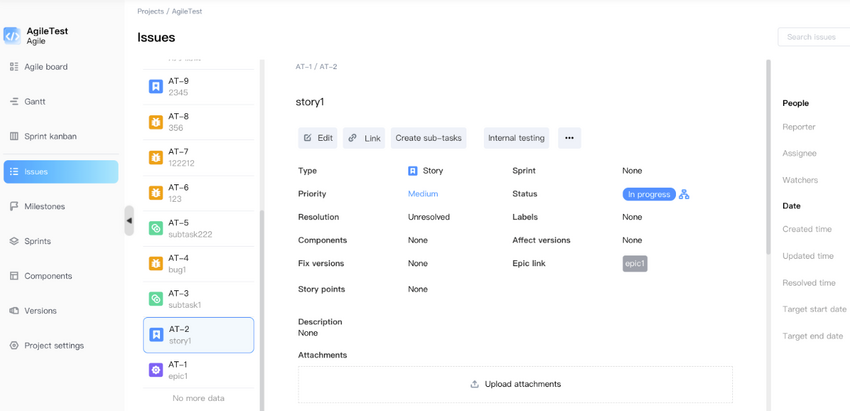The image size is (850, 411).
Task: Open the epic1 epic link tag
Action: pos(635,264)
